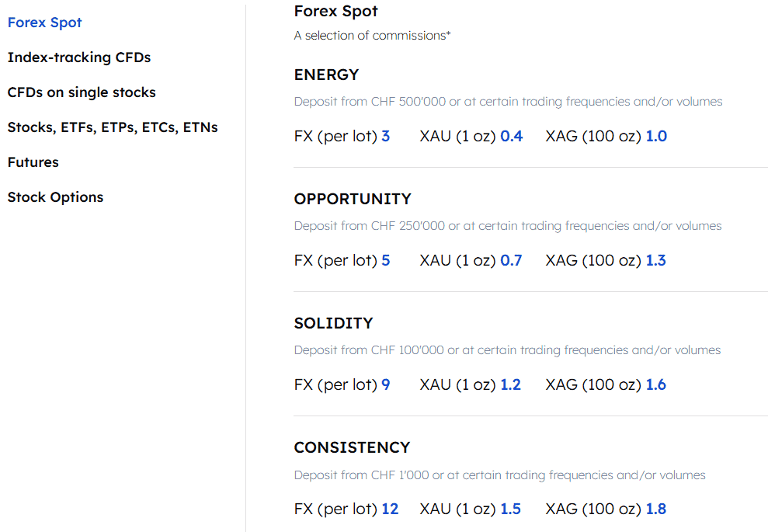Click the FX per lot 9 in SOLIDITY

[x=385, y=384]
